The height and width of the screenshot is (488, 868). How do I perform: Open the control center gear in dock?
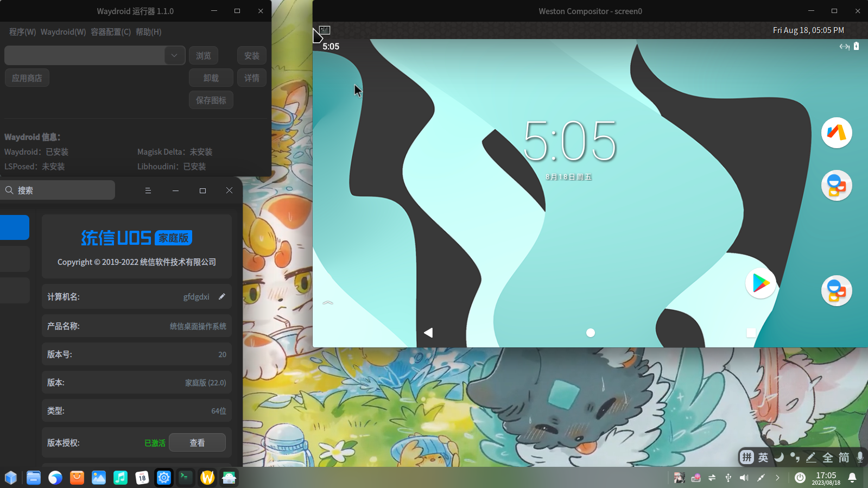click(164, 478)
